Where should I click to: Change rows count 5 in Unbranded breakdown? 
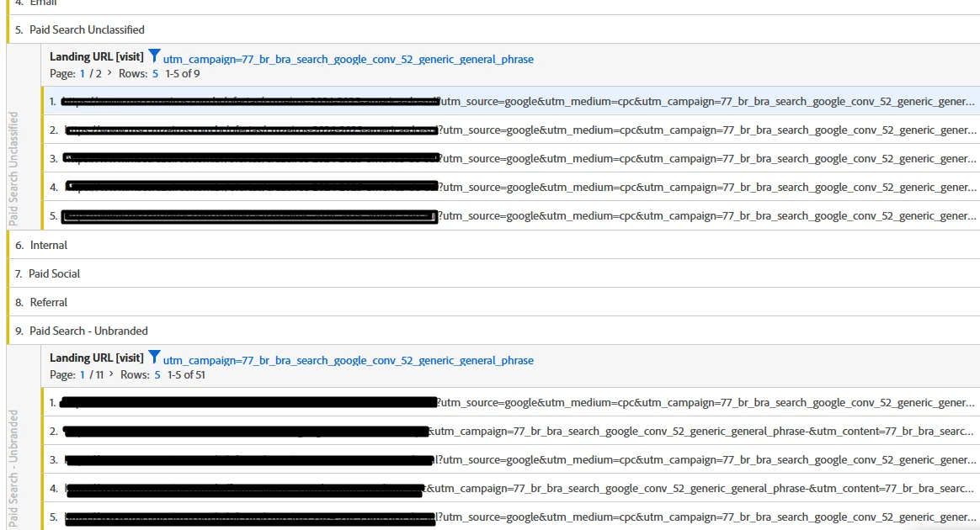click(x=157, y=374)
